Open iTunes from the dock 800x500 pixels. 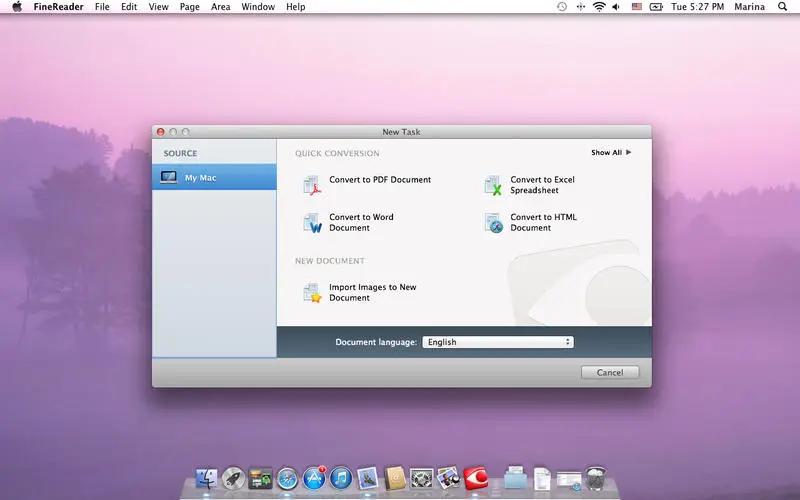tap(341, 479)
